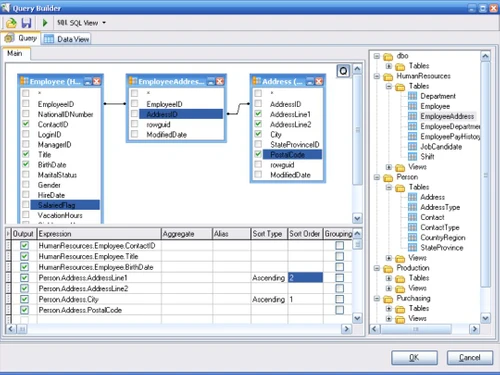
Task: Collapse the HumanResources schema node
Action: (377, 76)
